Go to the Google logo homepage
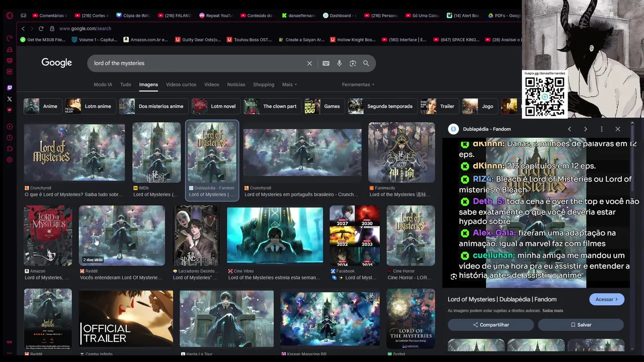644x362 pixels. pos(57,63)
